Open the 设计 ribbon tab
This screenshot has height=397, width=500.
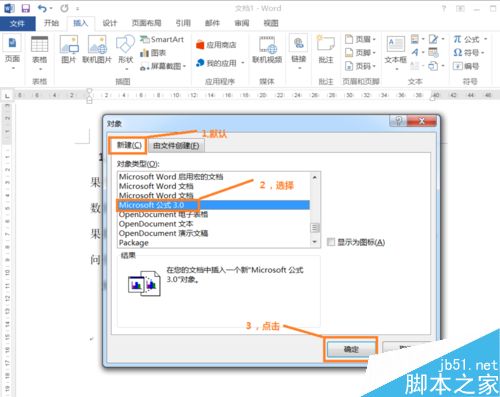pos(109,23)
